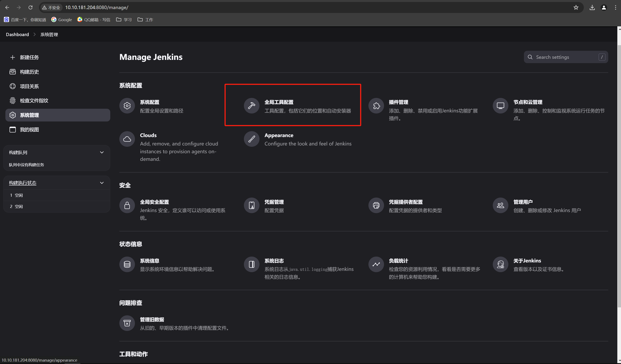This screenshot has height=364, width=621.
Task: Click the 关于Jenkins butler icon
Action: [500, 264]
